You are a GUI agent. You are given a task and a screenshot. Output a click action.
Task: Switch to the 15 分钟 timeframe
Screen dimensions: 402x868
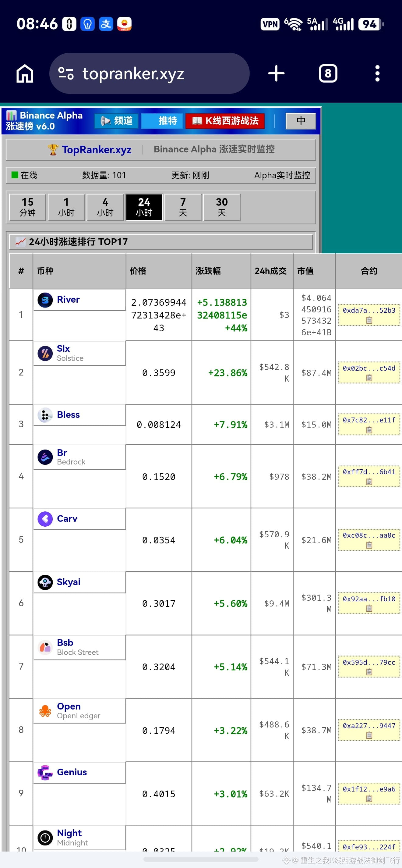pos(27,207)
